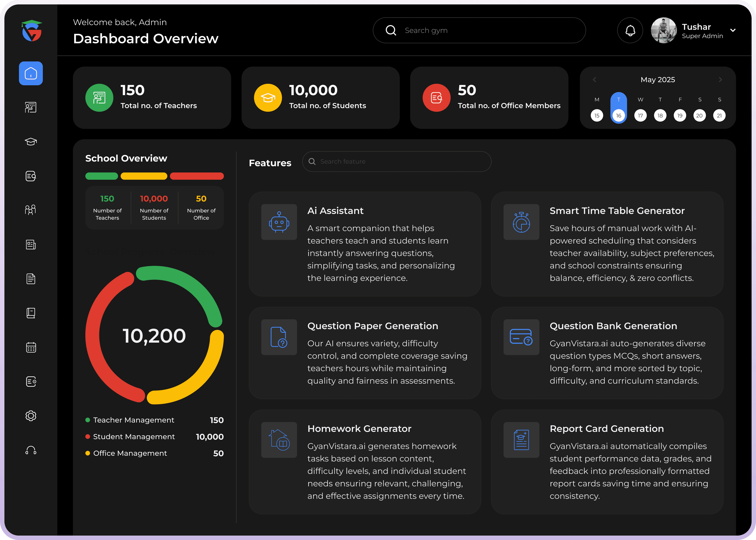The height and width of the screenshot is (540, 756).
Task: Click the Homework Generator house icon
Action: (x=279, y=440)
